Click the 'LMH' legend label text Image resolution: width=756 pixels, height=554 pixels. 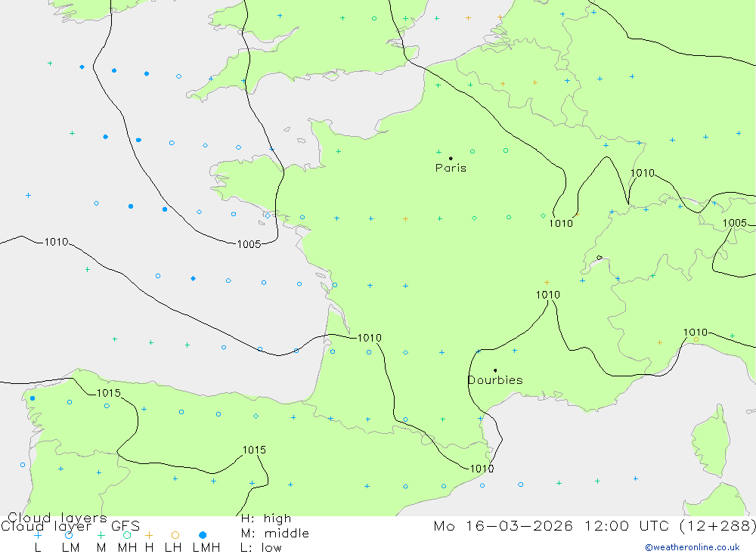click(206, 548)
